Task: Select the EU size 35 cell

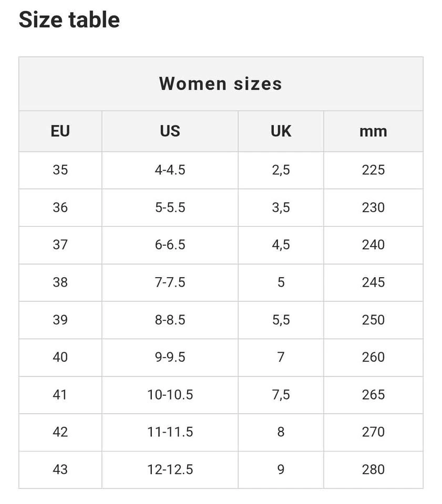Action: 60,170
